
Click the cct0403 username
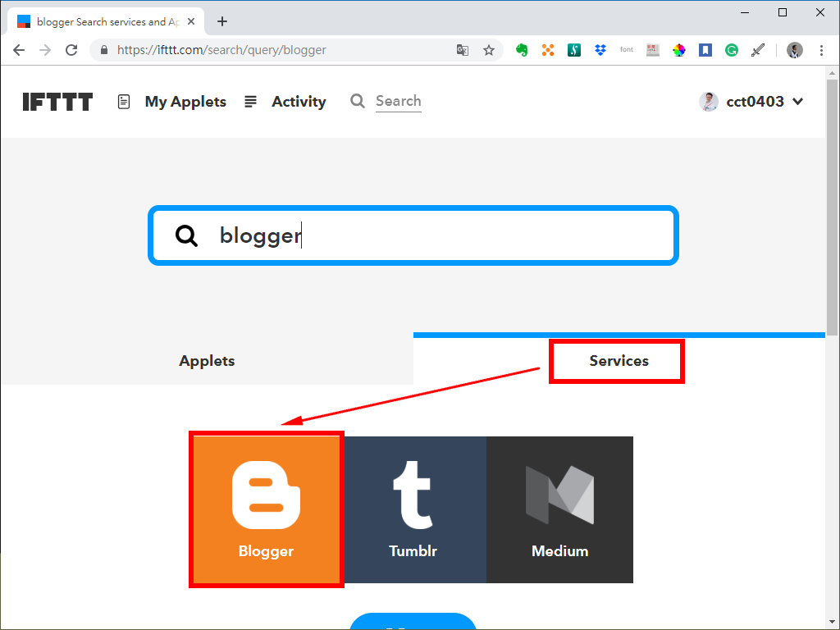coord(755,101)
